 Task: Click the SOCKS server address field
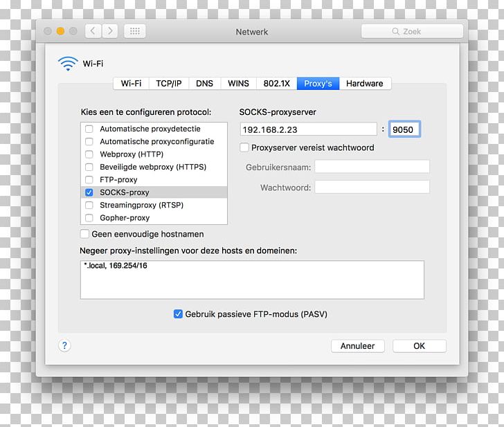point(308,129)
